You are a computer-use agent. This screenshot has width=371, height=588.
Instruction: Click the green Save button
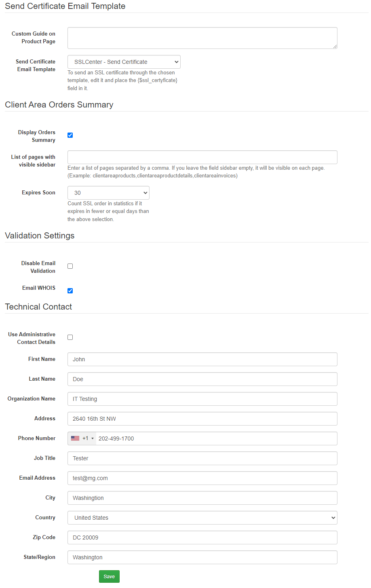tap(109, 576)
